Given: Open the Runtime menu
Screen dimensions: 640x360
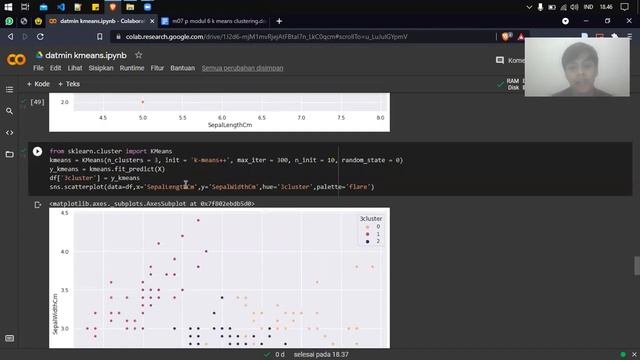Looking at the screenshot, I should point(132,68).
